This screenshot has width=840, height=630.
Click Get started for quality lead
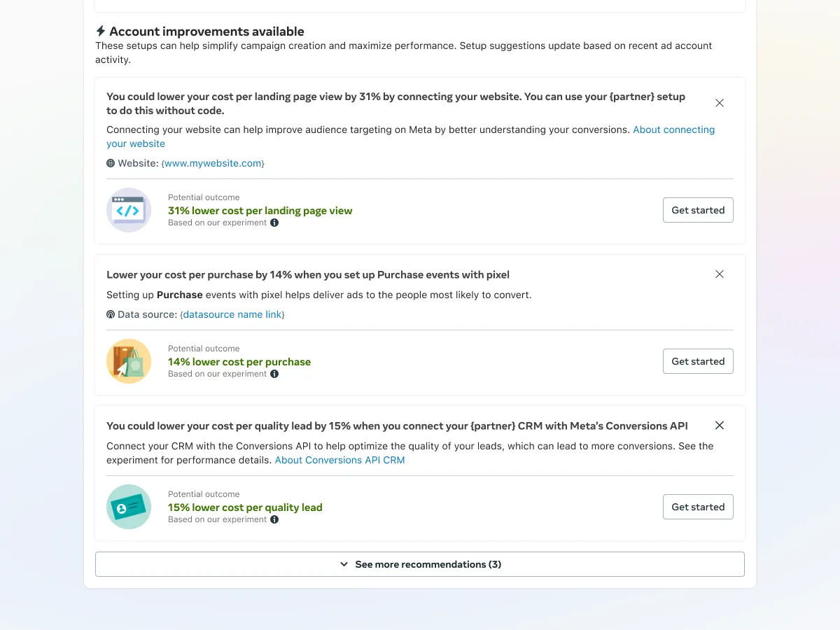(698, 507)
